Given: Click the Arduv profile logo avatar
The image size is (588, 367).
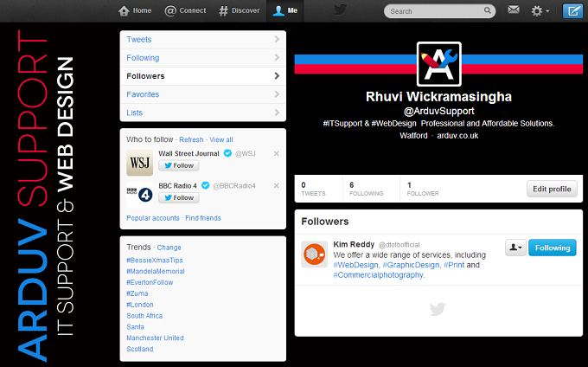Looking at the screenshot, I should click(438, 64).
